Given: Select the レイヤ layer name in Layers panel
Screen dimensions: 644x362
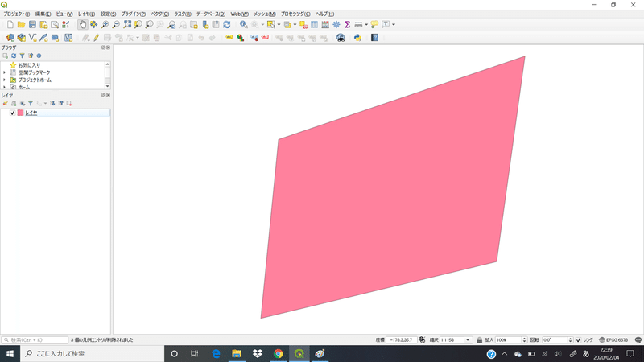Looking at the screenshot, I should click(31, 113).
